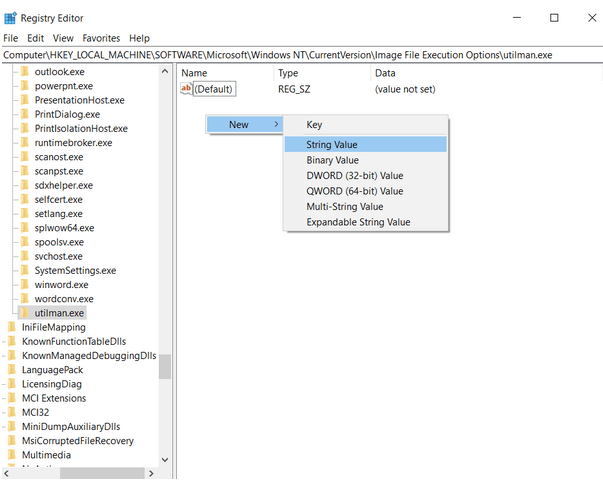Click the Data column header
Screen dimensions: 603x482
click(486, 73)
